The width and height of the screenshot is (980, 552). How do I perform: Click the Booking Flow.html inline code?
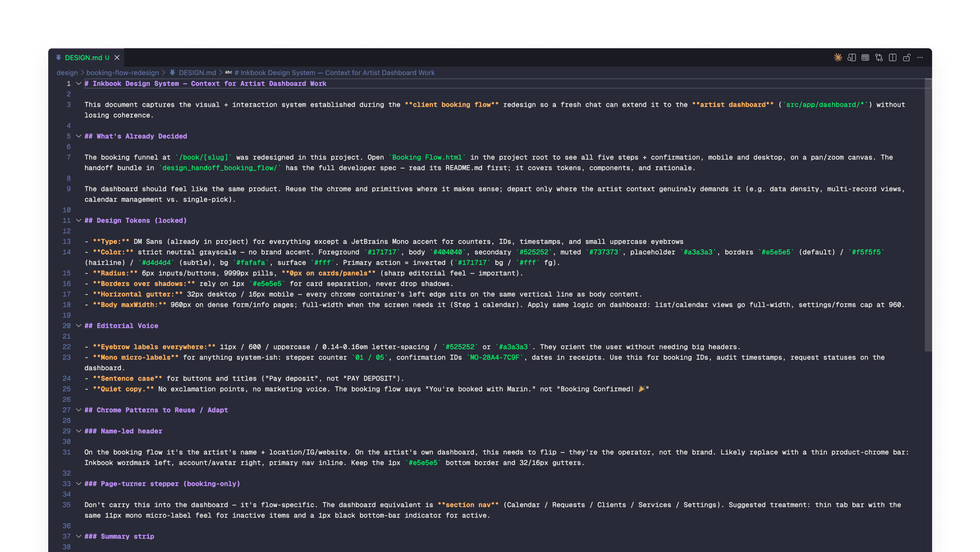(427, 157)
